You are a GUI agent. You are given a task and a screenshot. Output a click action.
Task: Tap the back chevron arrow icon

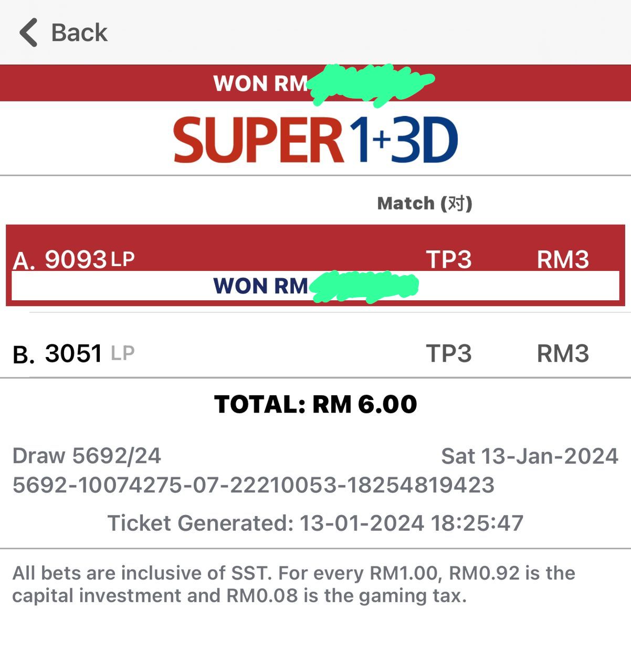click(28, 33)
